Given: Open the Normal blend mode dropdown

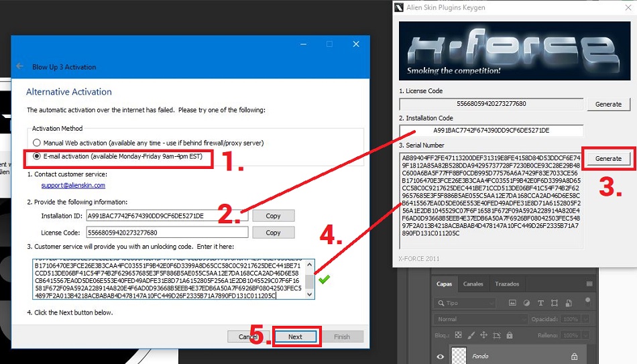Looking at the screenshot, I should point(481,319).
